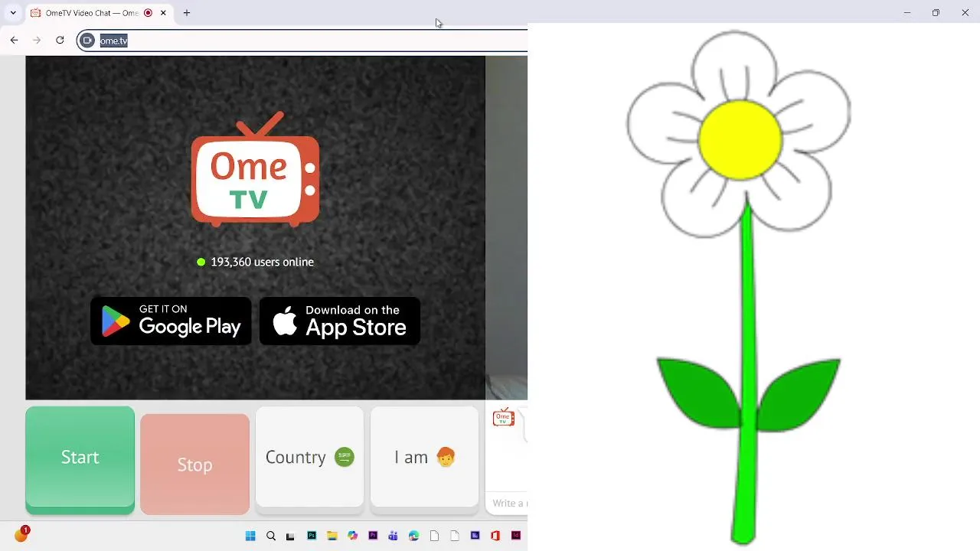Click '193,360 users online' text
Viewport: 980px width, 551px height.
[x=262, y=262]
